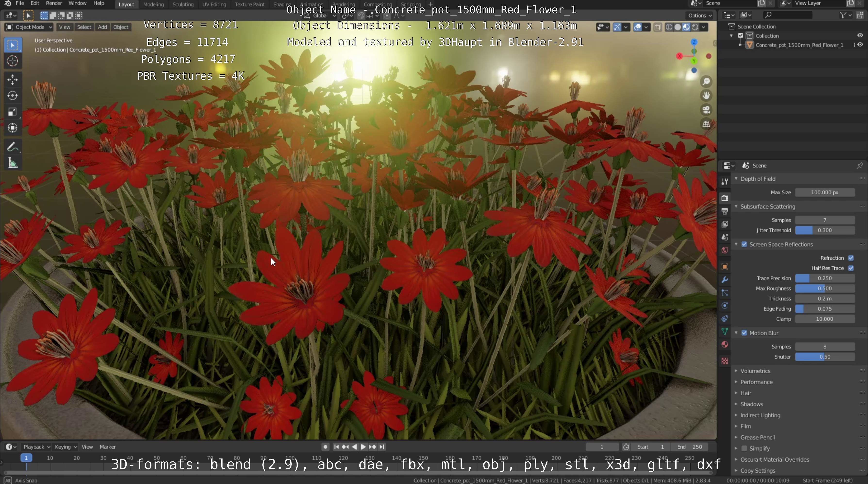Click the current frame number field
The height and width of the screenshot is (484, 868).
click(x=602, y=447)
